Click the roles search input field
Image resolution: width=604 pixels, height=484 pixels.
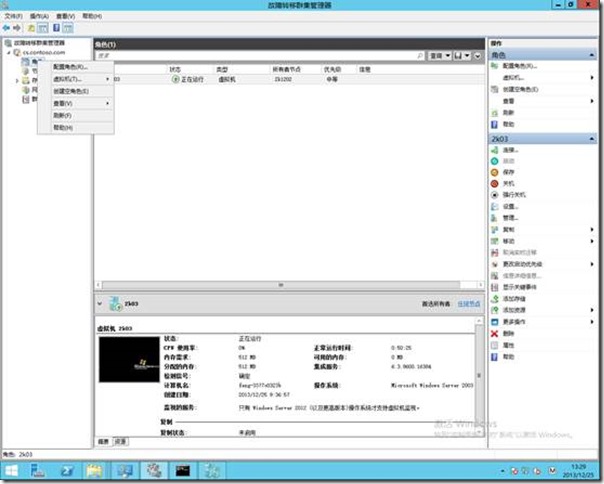pos(256,56)
